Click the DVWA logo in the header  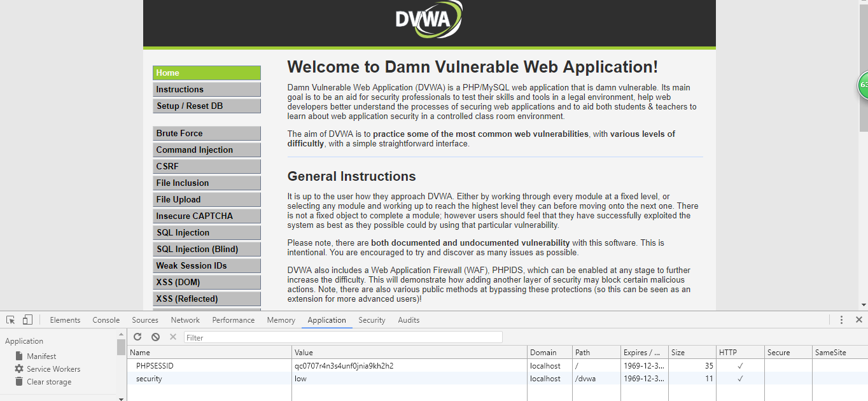tap(429, 19)
